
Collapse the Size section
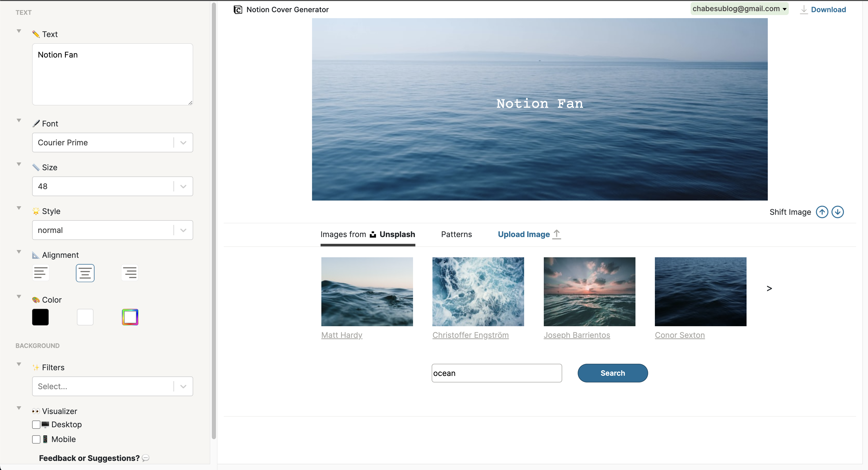coord(19,164)
